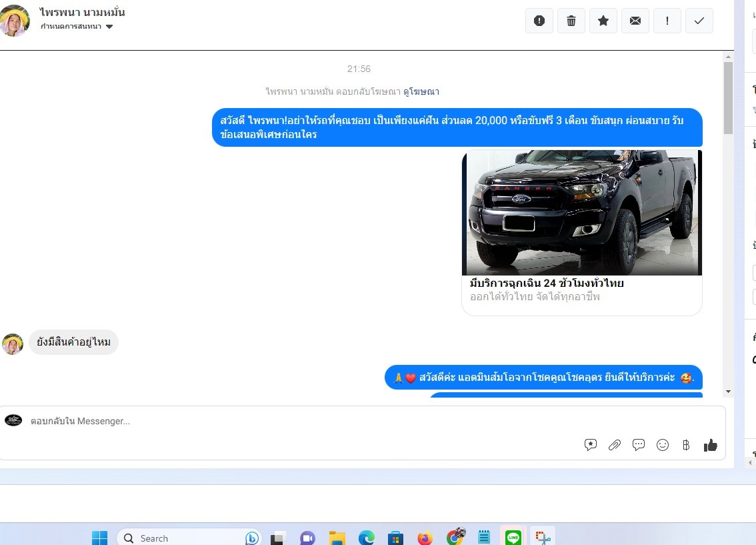The image size is (756, 545).
Task: Open saved replies icon in composer
Action: 591,445
